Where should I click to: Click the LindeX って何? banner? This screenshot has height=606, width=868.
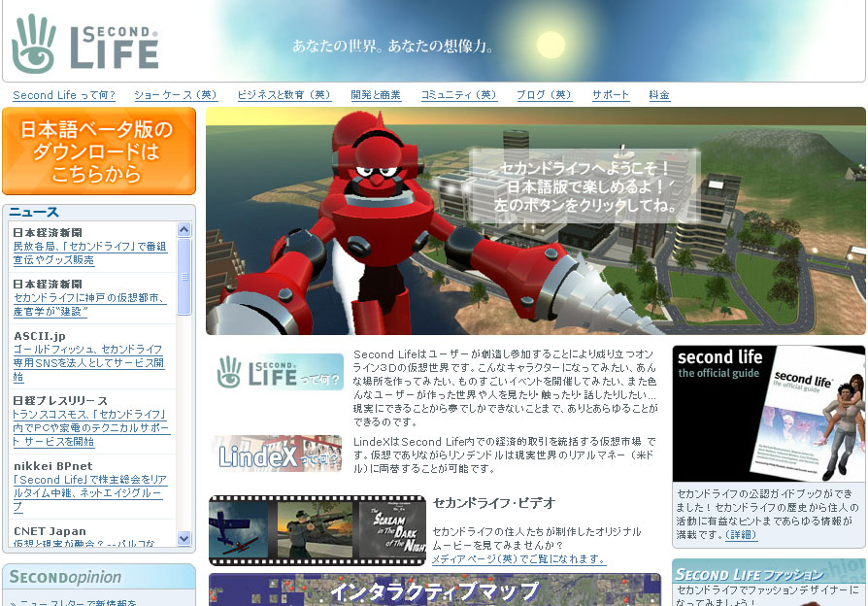(277, 454)
